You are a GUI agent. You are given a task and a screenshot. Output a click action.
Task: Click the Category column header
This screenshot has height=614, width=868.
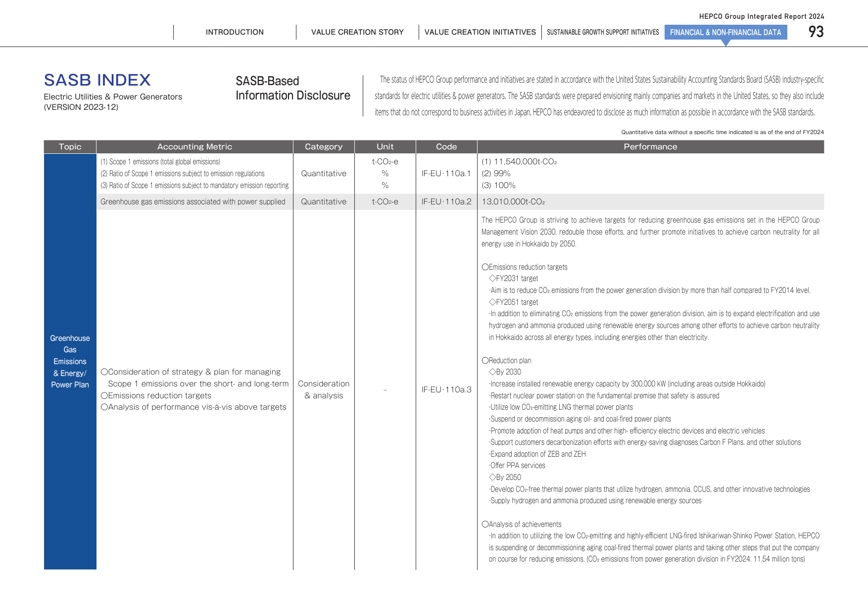[324, 147]
